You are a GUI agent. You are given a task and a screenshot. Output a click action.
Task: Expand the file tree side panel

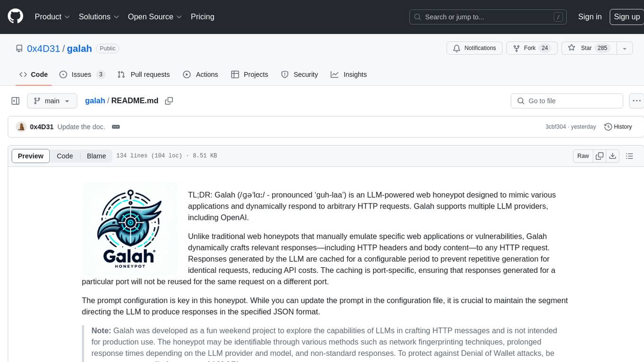pyautogui.click(x=16, y=101)
